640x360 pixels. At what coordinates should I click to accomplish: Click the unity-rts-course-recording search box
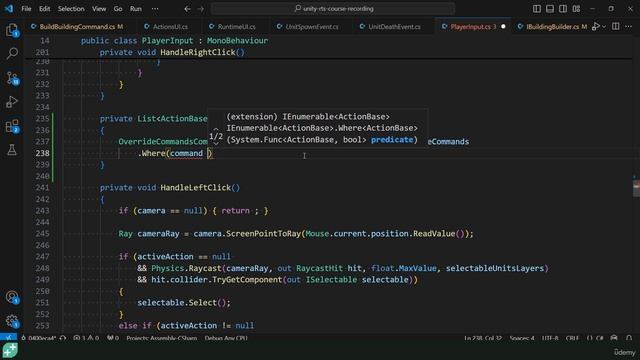(x=333, y=9)
